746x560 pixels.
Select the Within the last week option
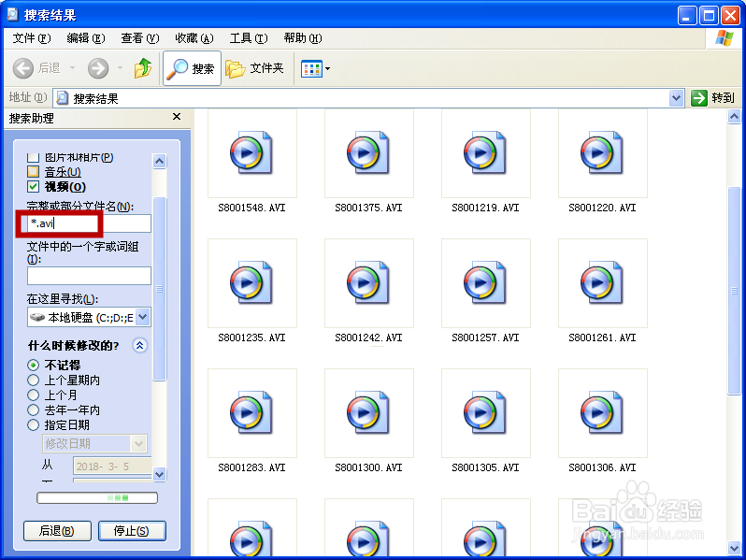click(x=33, y=381)
